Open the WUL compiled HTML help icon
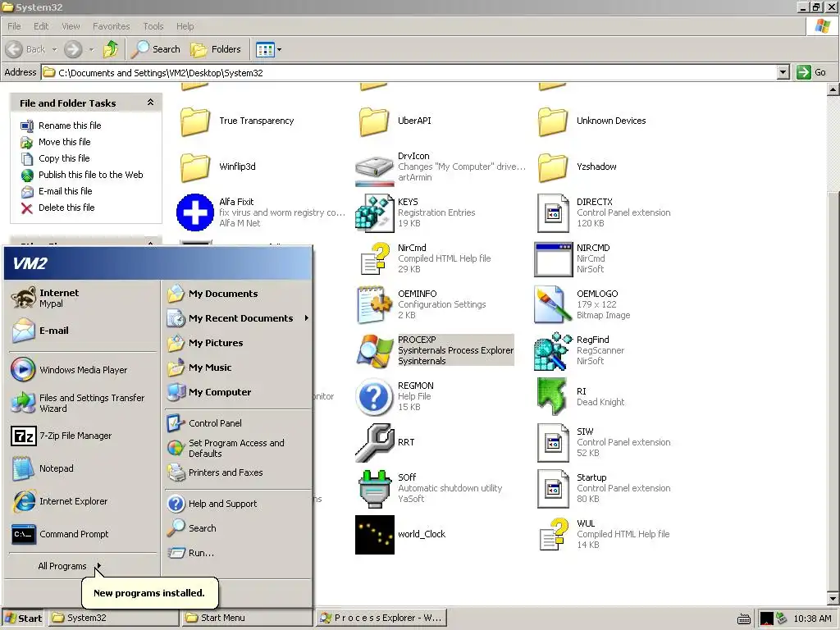 [x=554, y=534]
